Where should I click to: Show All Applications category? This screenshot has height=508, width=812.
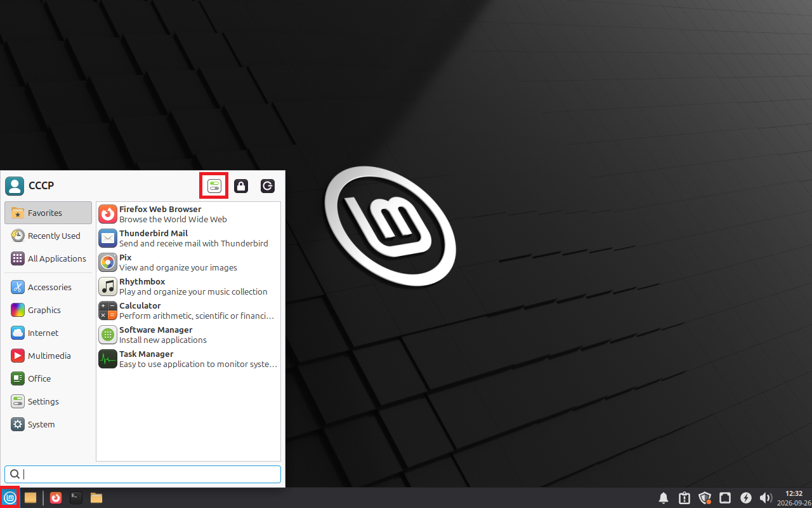coord(48,258)
